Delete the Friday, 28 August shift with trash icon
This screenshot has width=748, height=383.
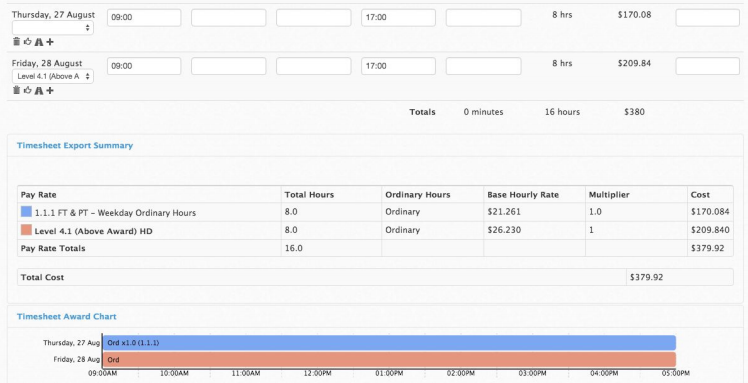16,90
